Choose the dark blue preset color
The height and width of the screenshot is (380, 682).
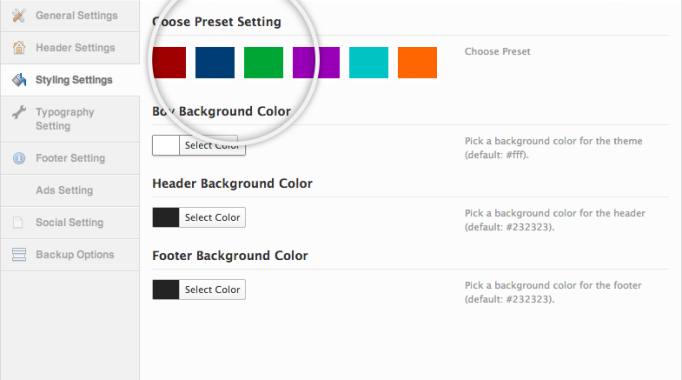click(215, 63)
